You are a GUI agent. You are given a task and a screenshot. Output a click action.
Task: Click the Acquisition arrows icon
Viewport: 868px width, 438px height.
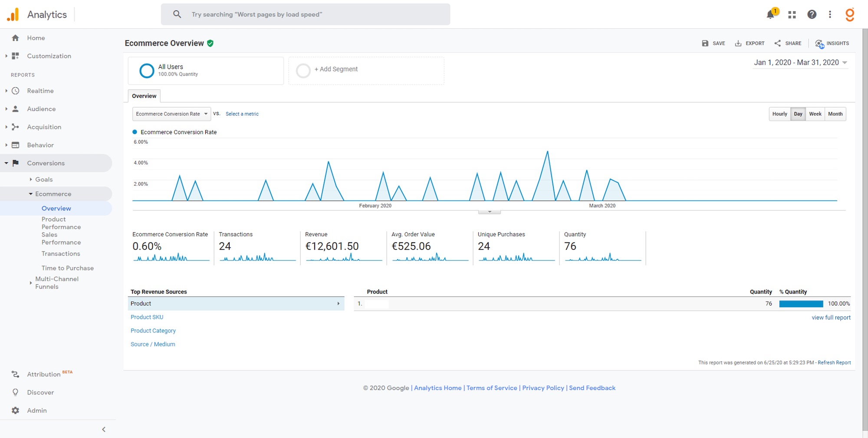(x=16, y=127)
